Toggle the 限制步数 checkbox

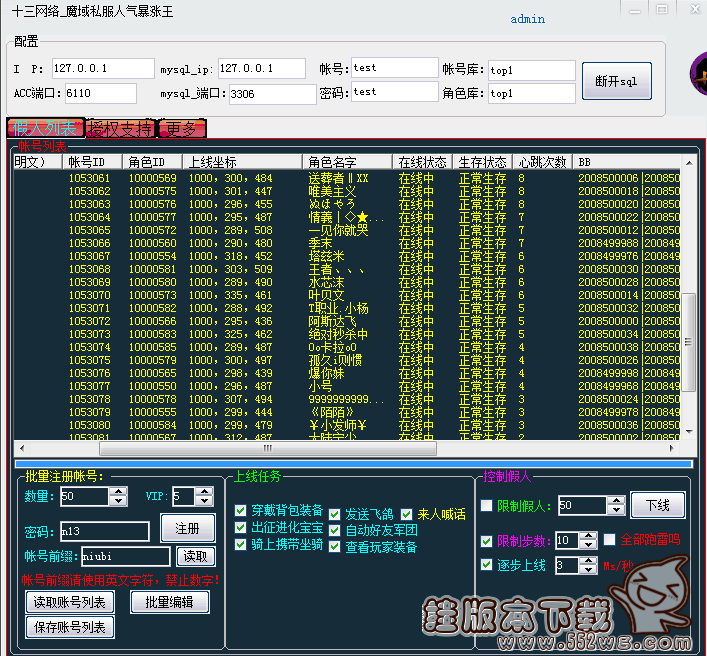(x=487, y=541)
